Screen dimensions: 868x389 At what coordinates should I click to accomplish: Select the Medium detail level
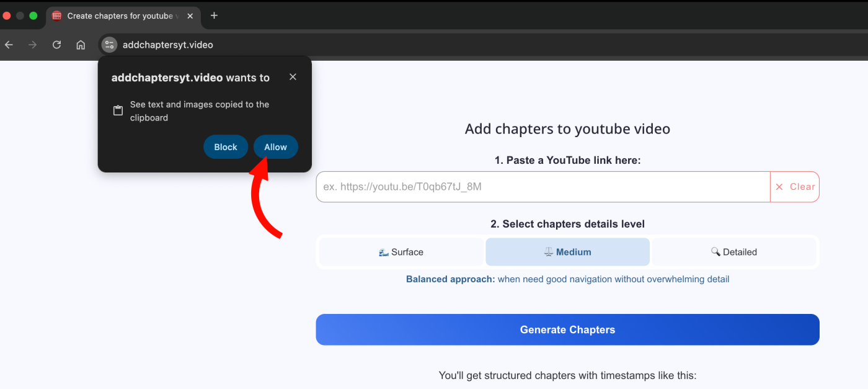click(x=567, y=252)
